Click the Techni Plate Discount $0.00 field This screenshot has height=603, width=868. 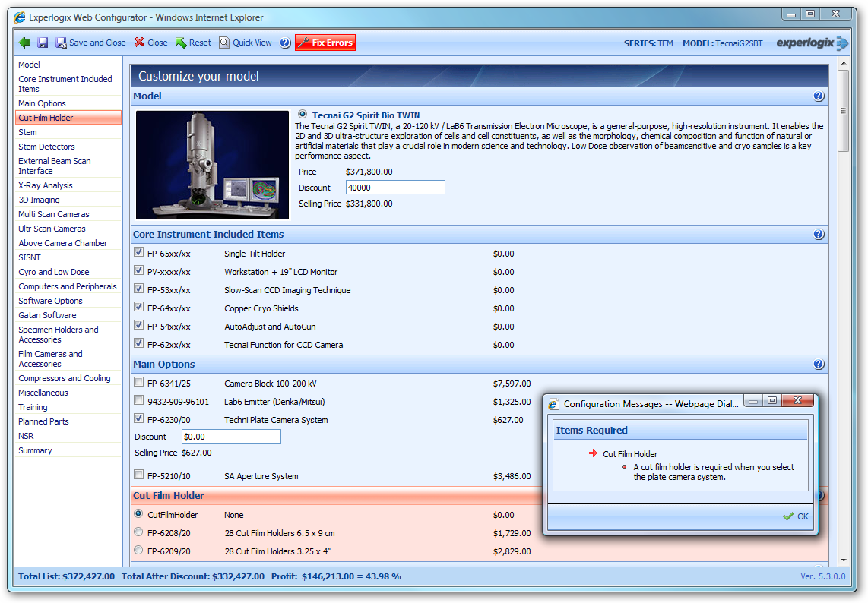coord(231,437)
